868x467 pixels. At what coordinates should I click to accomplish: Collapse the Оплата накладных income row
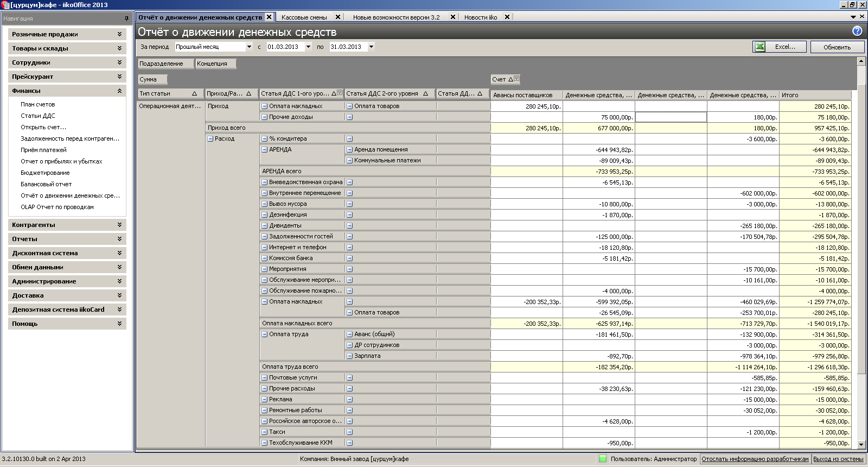(x=264, y=106)
